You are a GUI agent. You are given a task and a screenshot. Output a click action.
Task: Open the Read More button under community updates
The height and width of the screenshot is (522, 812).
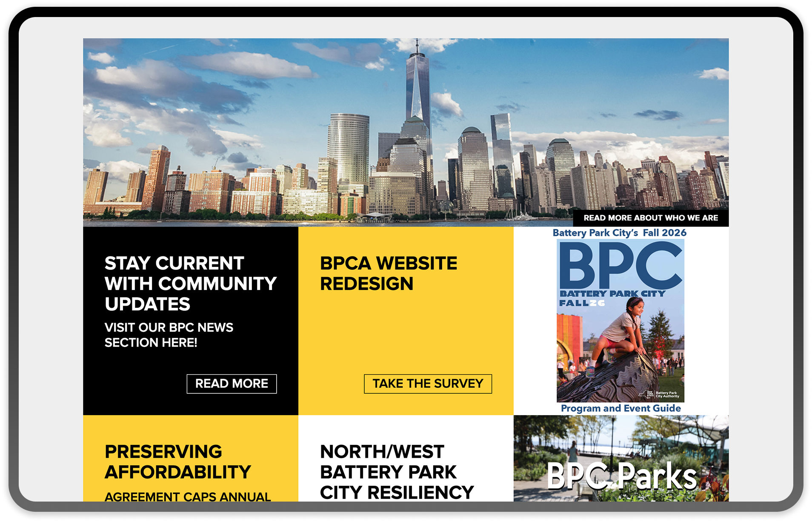tap(232, 384)
